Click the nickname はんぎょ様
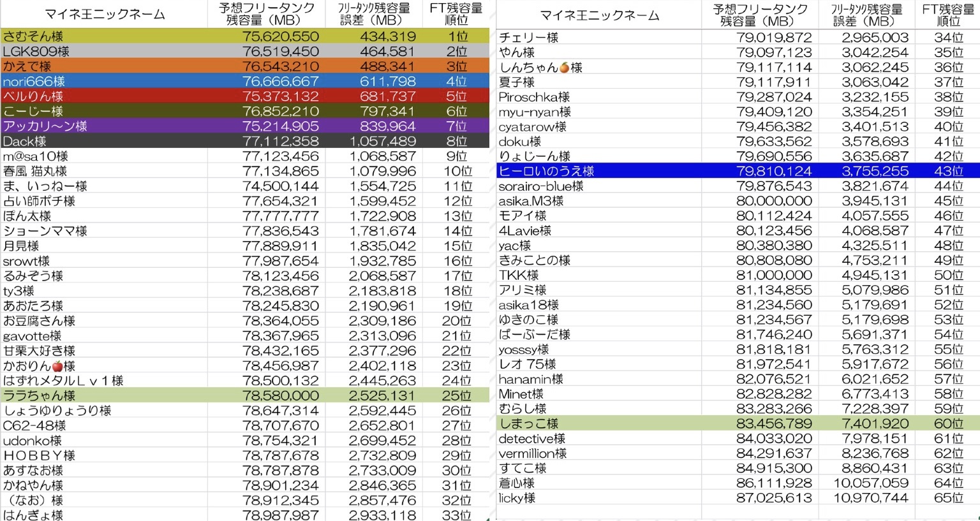The image size is (980, 521). click(33, 515)
